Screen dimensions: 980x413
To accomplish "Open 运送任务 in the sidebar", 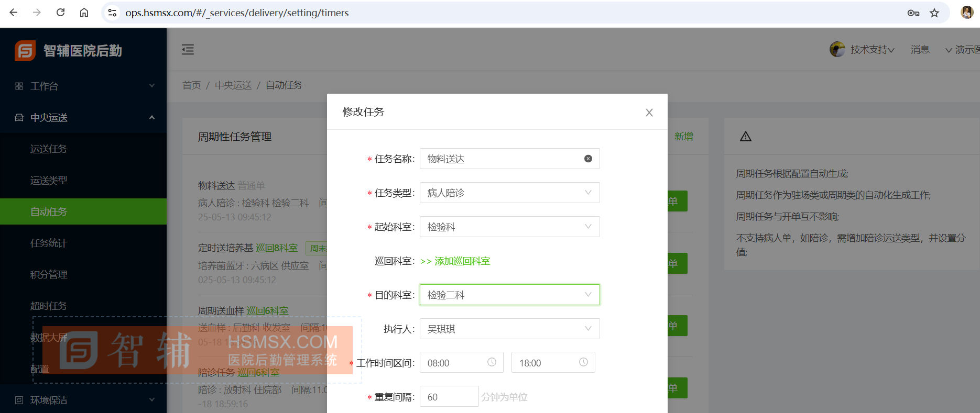I will pos(49,149).
